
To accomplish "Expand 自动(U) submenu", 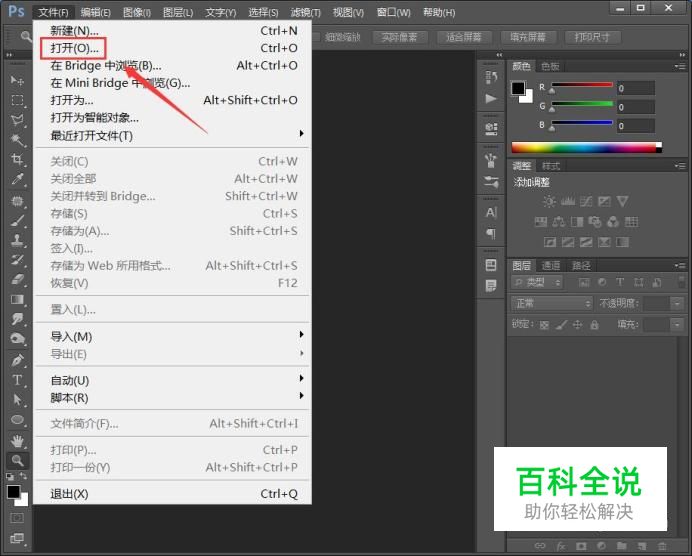I will [172, 380].
